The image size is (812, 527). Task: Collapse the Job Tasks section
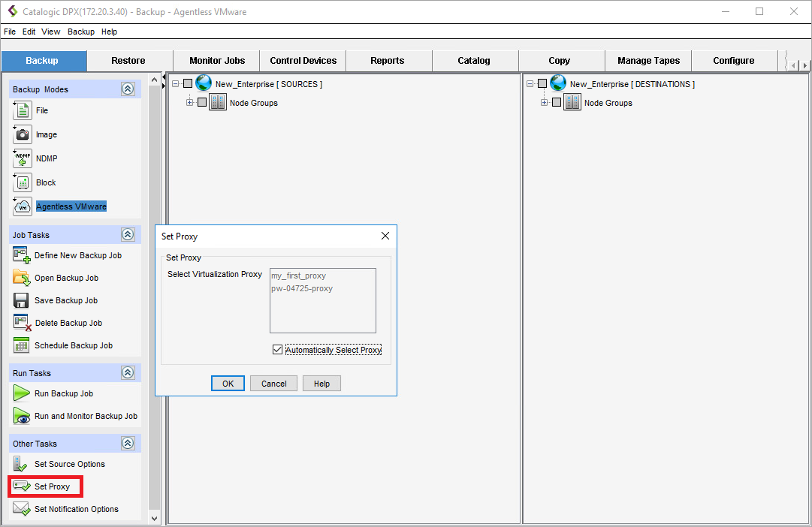tap(128, 235)
